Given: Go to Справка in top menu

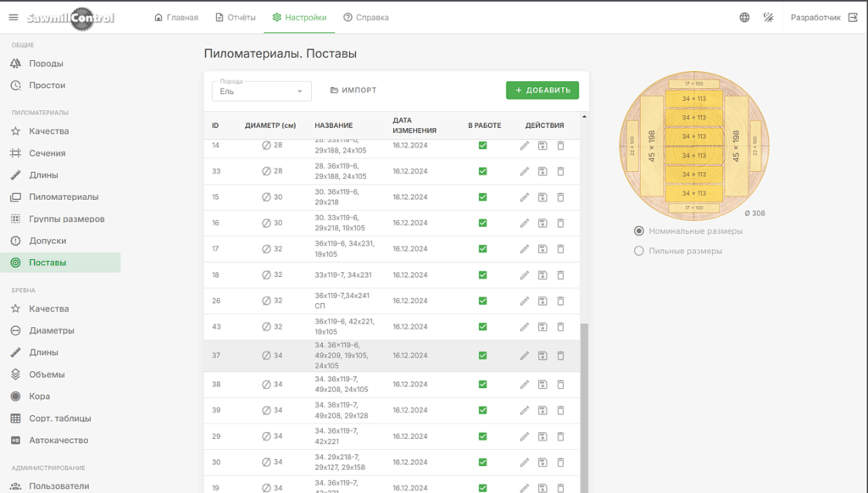Looking at the screenshot, I should (366, 17).
